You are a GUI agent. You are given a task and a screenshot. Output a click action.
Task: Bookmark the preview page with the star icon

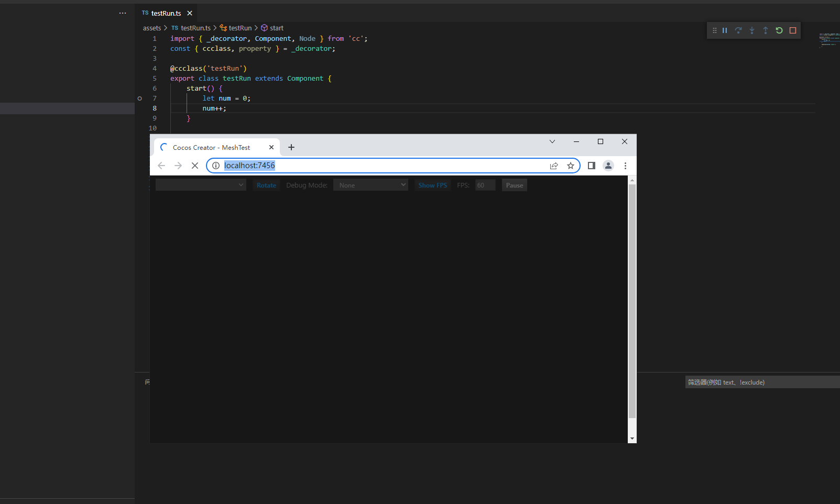(571, 166)
